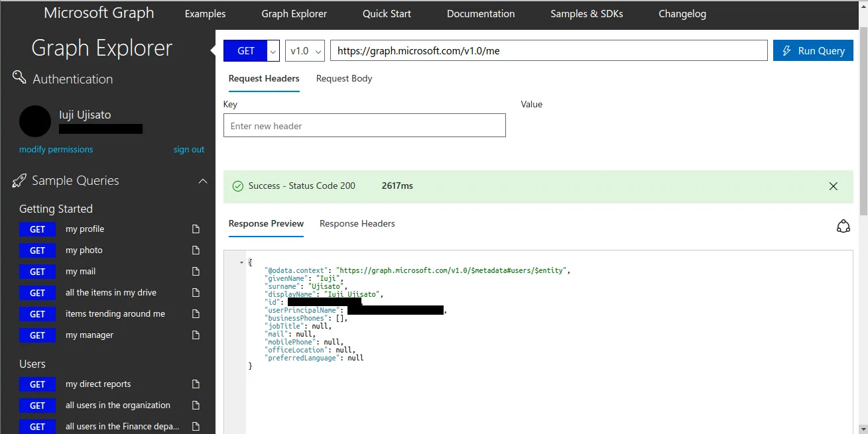Open the v1.0 API version dropdown
Screen dimensions: 868x434
pyautogui.click(x=305, y=51)
